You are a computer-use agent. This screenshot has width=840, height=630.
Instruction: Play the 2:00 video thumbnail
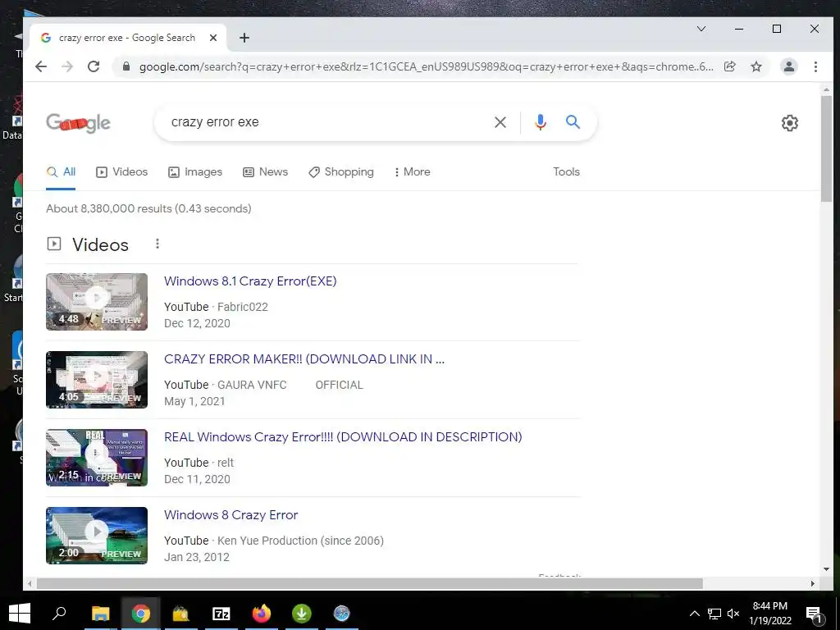(x=97, y=535)
